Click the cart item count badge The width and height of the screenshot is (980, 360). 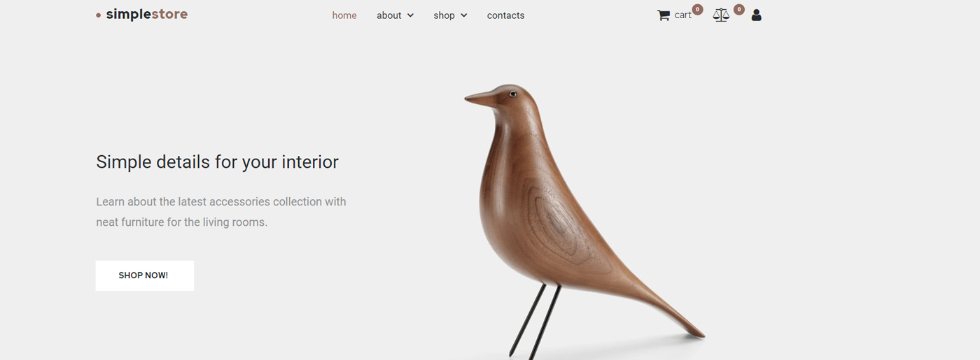pyautogui.click(x=697, y=9)
